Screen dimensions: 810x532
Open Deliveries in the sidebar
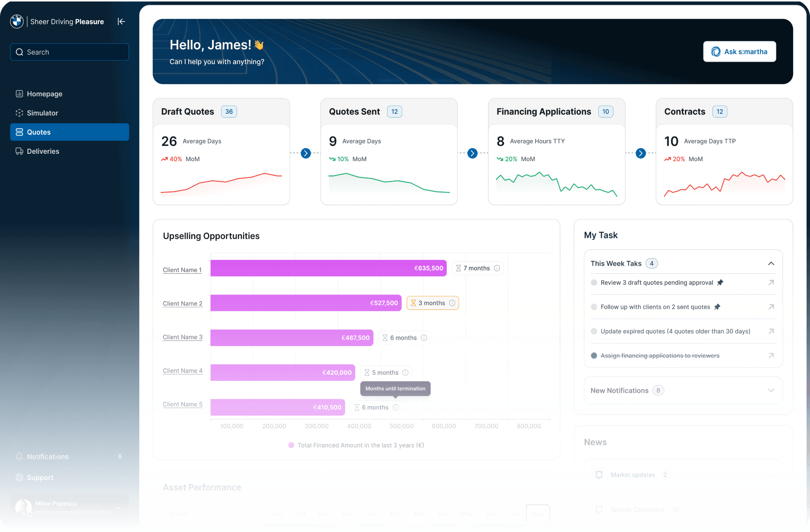pyautogui.click(x=43, y=151)
